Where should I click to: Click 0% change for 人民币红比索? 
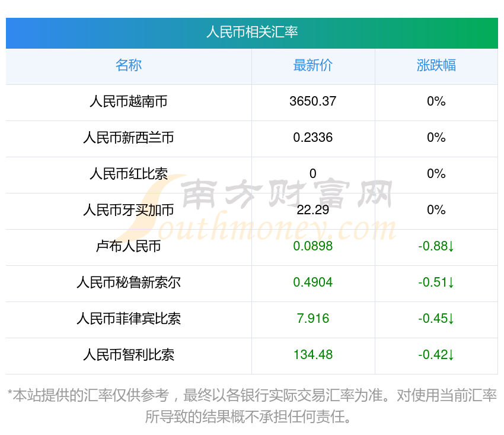pos(436,174)
